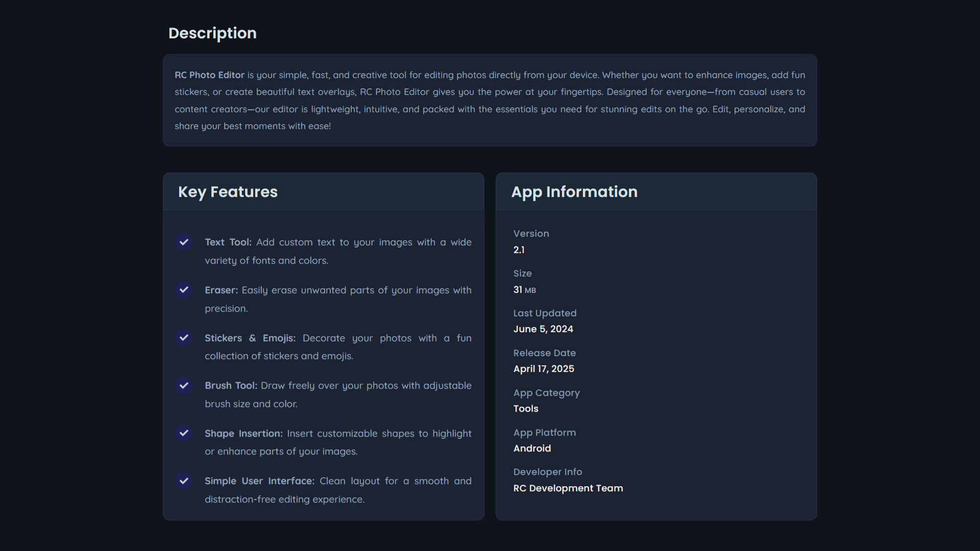
Task: Click the Developer Info label
Action: click(548, 472)
